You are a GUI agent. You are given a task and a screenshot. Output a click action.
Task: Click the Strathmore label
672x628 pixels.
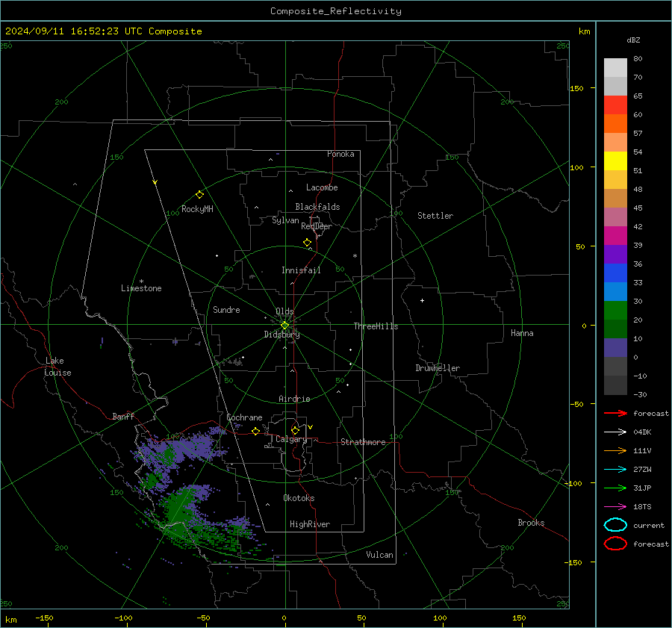coord(363,442)
